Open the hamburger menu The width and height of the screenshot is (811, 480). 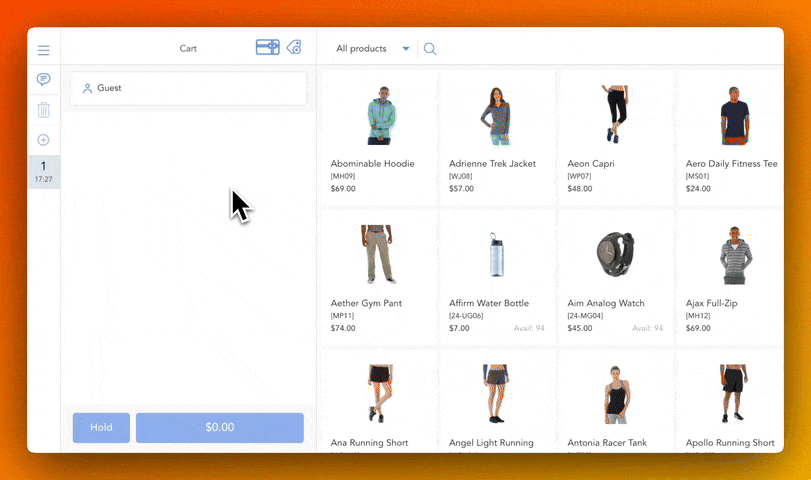(44, 50)
